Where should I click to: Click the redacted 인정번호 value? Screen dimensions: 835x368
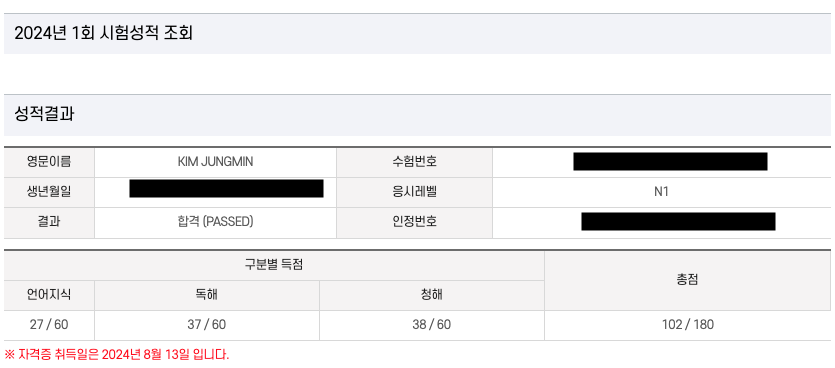[x=678, y=222]
